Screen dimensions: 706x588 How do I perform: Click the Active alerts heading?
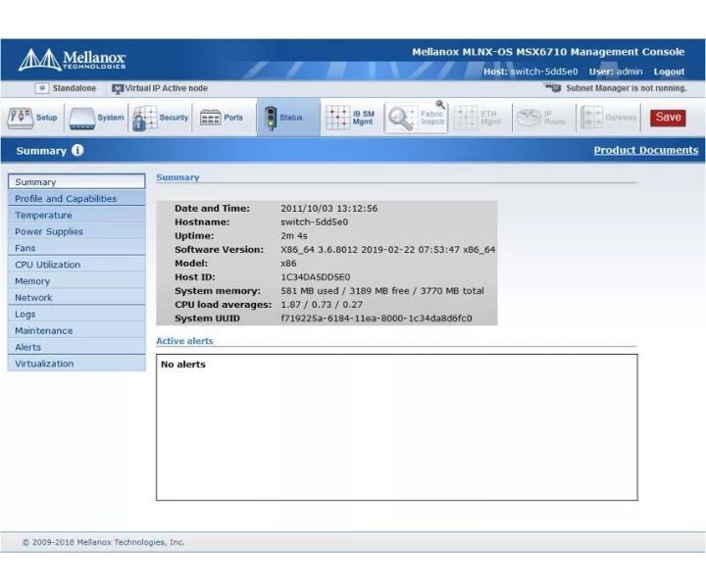click(x=184, y=341)
